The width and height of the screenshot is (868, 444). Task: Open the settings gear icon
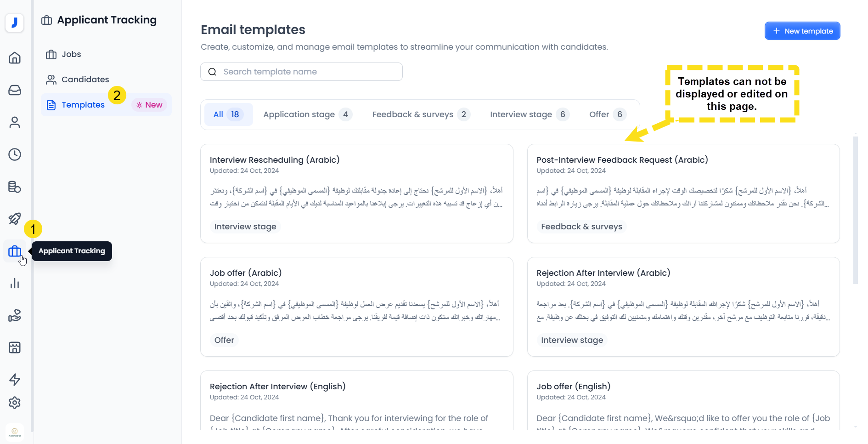click(x=15, y=403)
